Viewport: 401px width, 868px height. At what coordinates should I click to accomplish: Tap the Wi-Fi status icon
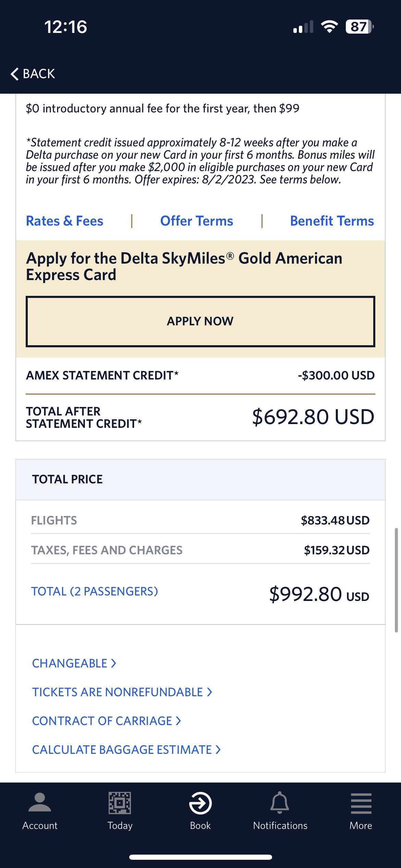[329, 26]
